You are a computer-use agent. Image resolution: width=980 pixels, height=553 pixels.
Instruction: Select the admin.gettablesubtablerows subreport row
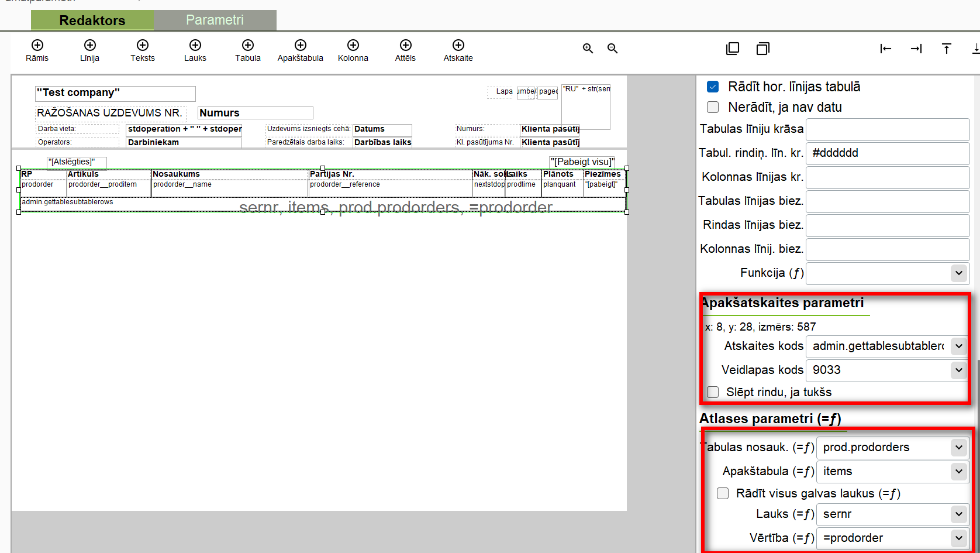[323, 204]
